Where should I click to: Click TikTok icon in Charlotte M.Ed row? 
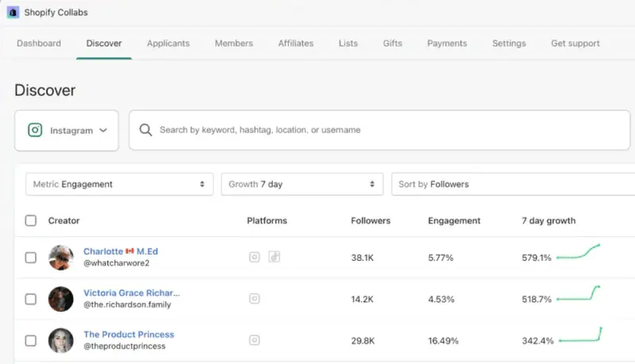click(274, 257)
